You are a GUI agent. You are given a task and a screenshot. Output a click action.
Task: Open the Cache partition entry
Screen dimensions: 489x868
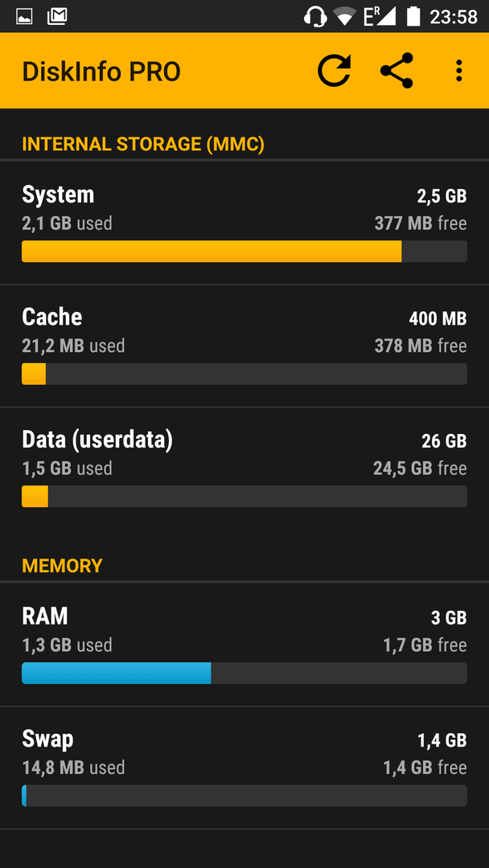click(x=244, y=346)
